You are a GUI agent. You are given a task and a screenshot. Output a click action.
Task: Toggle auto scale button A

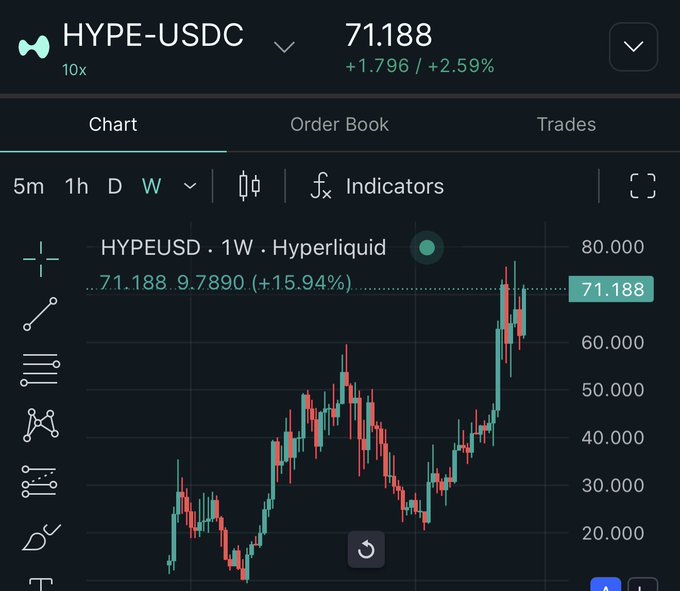(605, 585)
